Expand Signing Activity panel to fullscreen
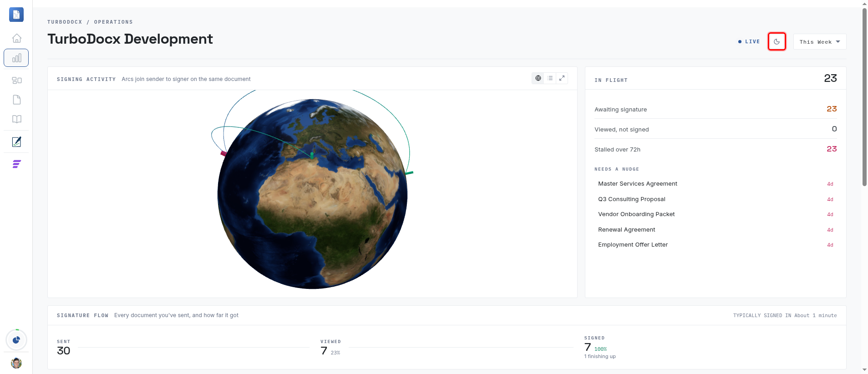Screen dimensions: 868x374 pyautogui.click(x=562, y=78)
